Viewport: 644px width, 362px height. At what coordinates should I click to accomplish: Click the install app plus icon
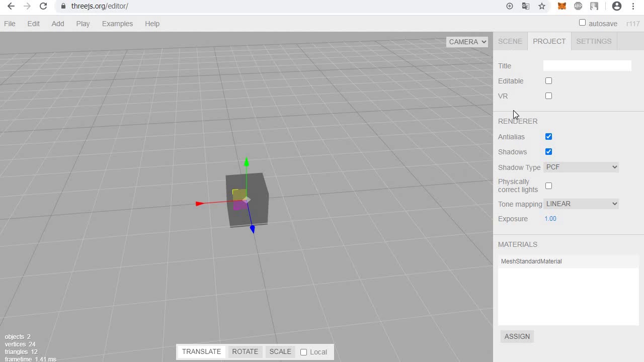[510, 6]
